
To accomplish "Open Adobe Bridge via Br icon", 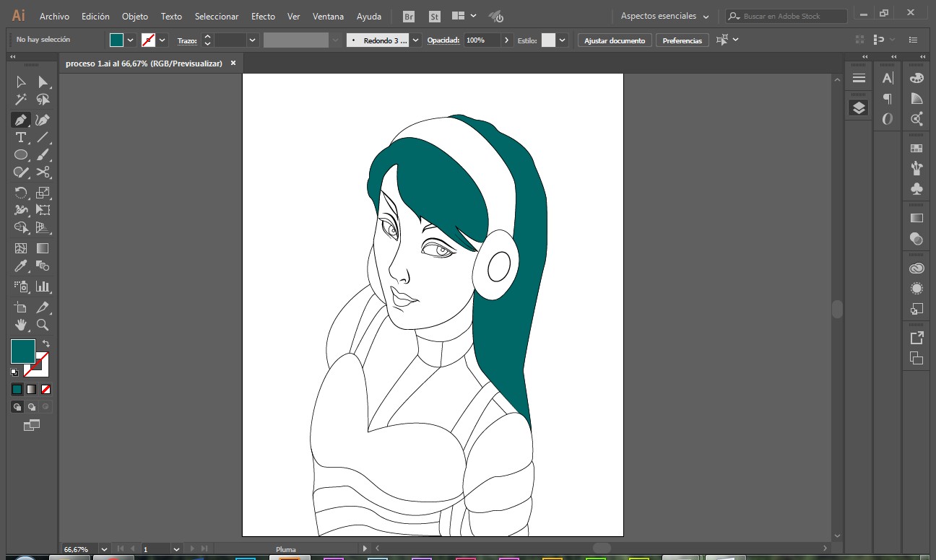I will click(x=409, y=16).
